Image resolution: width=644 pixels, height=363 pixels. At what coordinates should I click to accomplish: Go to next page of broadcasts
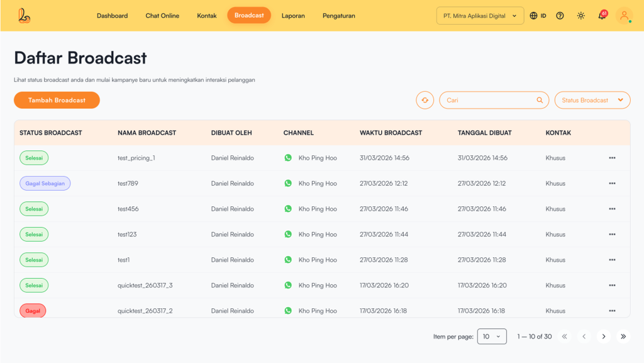[604, 337]
